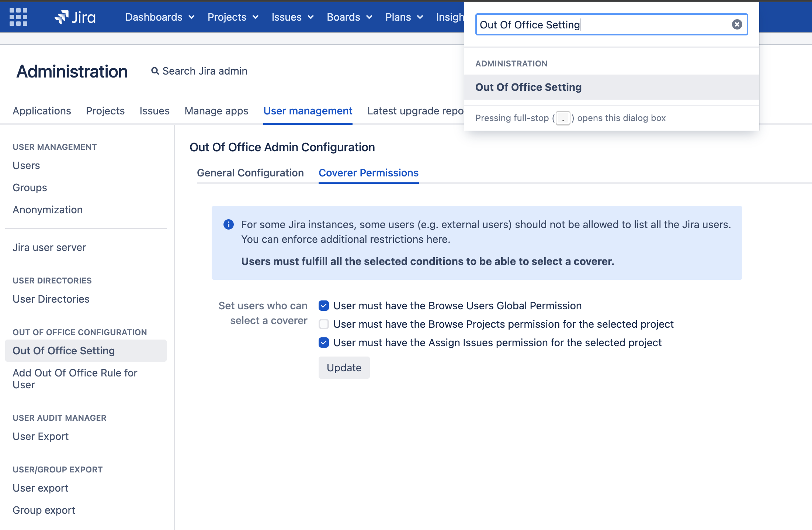Click the Jira logo

pos(75,17)
